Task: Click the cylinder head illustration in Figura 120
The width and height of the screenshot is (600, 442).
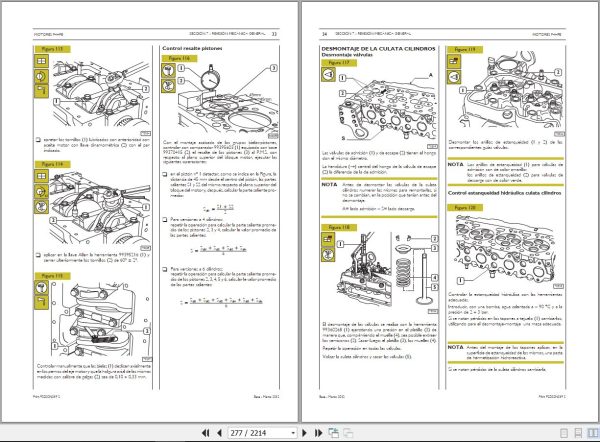Action: click(x=505, y=250)
